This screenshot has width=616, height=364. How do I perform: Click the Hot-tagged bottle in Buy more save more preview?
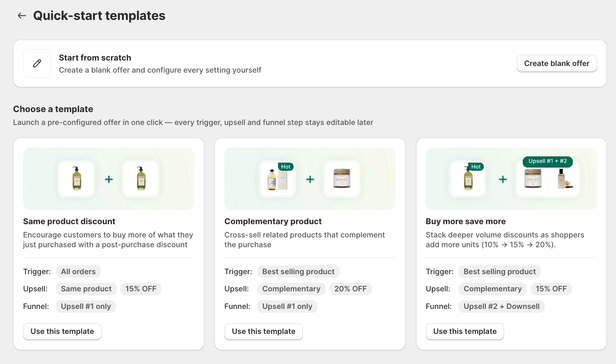tap(468, 179)
